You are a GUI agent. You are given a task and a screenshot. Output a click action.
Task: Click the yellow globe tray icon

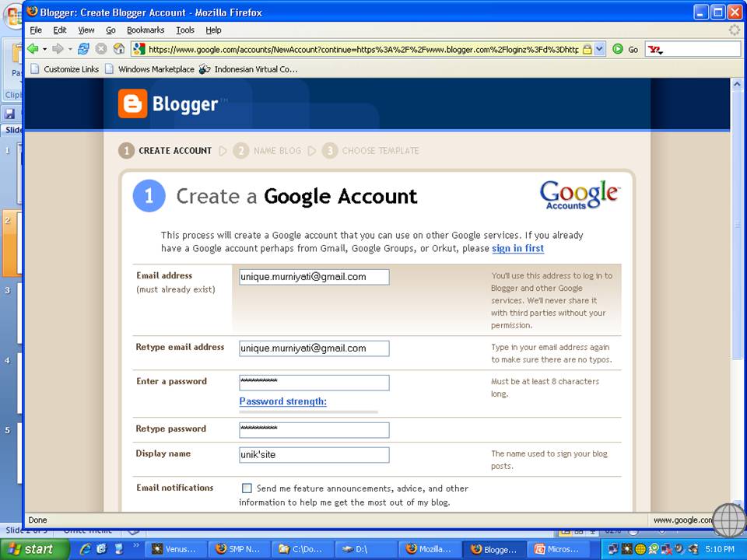tap(640, 549)
